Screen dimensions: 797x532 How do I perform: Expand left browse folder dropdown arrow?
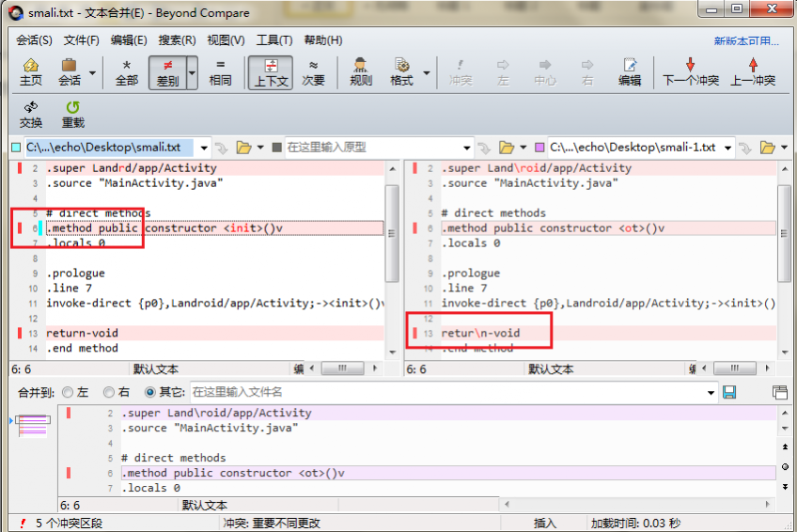[260, 148]
